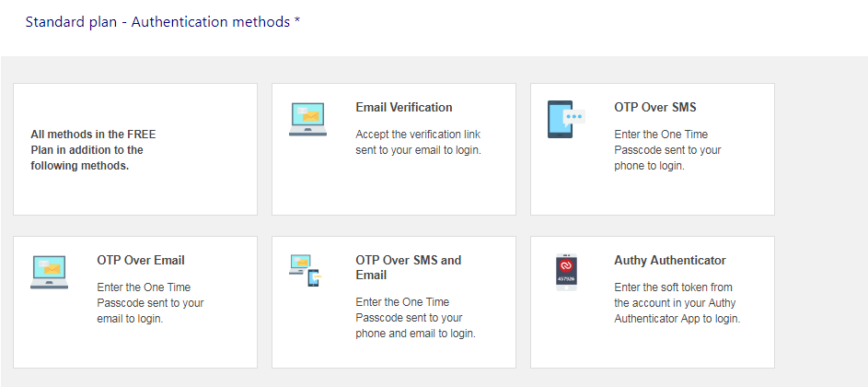Viewport: 868px width, 387px height.
Task: Click 'Passcode sent to your phone and email' description
Action: (x=416, y=318)
